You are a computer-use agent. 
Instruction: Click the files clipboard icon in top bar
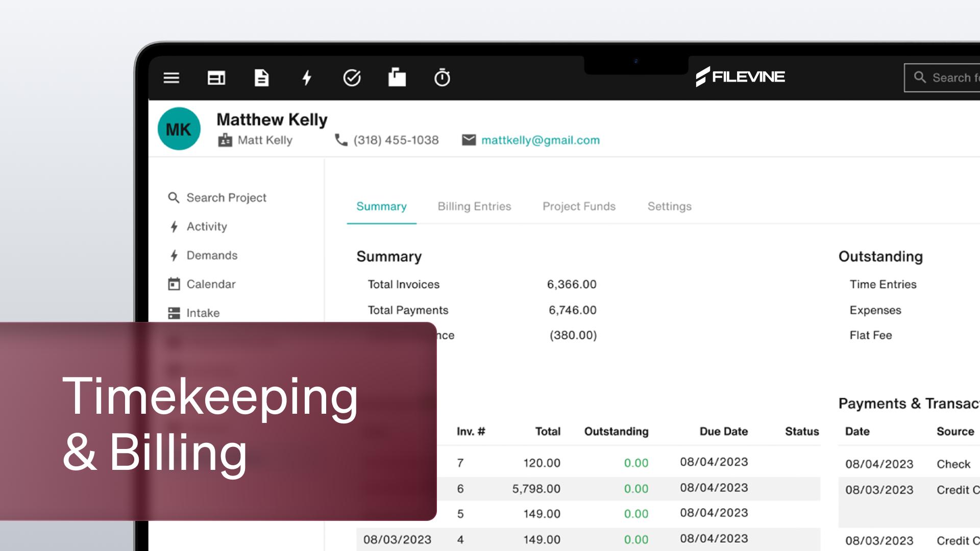pos(397,78)
